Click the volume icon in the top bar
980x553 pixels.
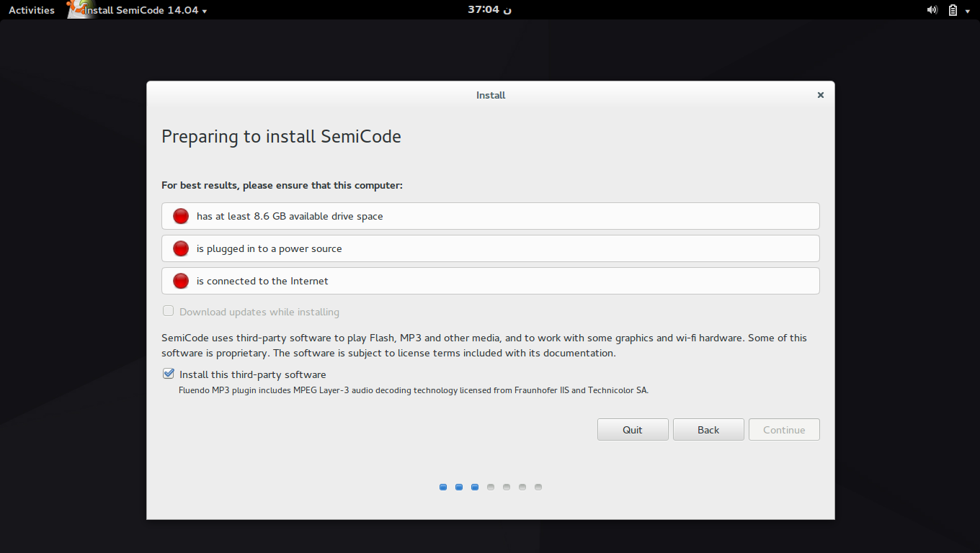pyautogui.click(x=932, y=9)
